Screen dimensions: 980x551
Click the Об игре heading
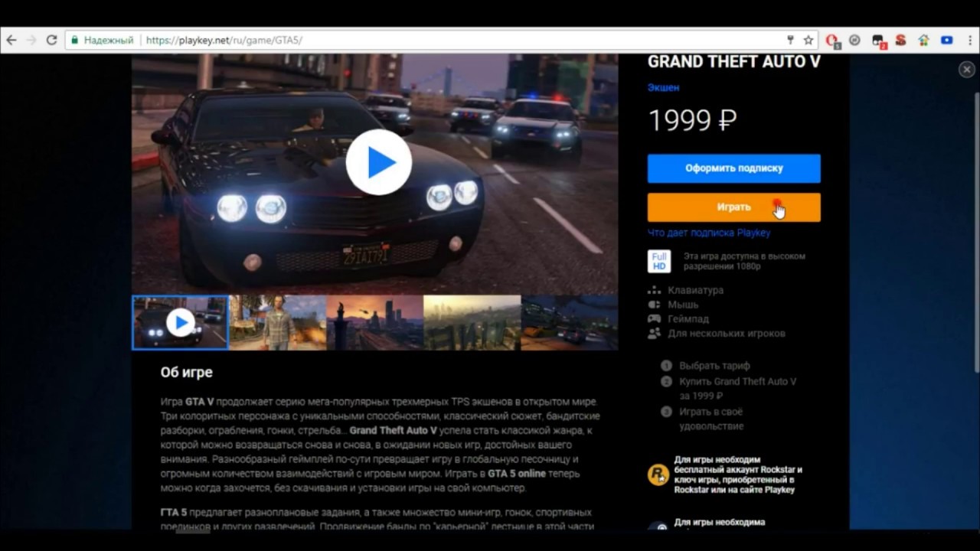(186, 373)
